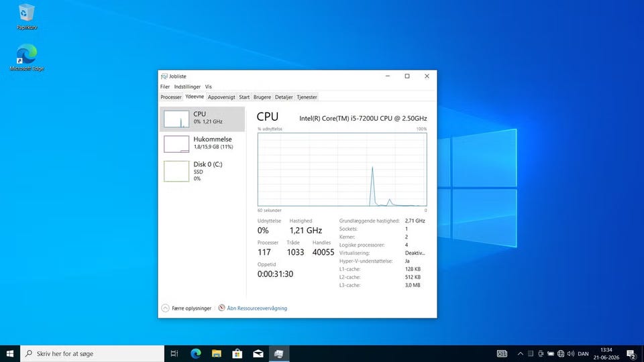Switch to the Brugere tab
Image resolution: width=644 pixels, height=362 pixels.
(262, 97)
